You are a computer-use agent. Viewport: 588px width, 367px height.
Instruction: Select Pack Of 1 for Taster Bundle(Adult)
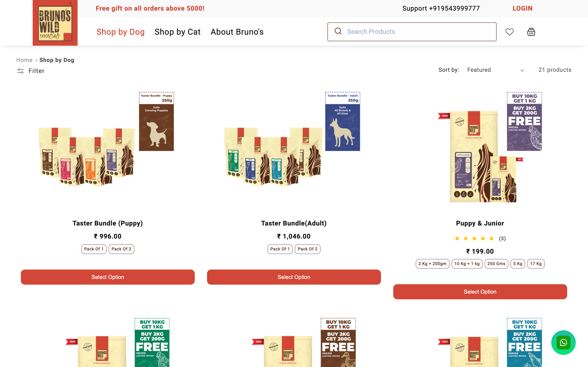[x=280, y=249]
